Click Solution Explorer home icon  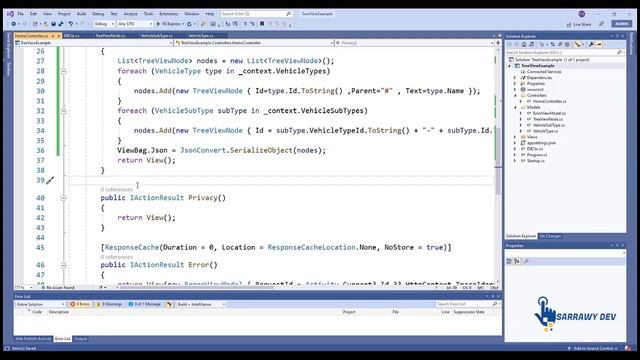(524, 44)
